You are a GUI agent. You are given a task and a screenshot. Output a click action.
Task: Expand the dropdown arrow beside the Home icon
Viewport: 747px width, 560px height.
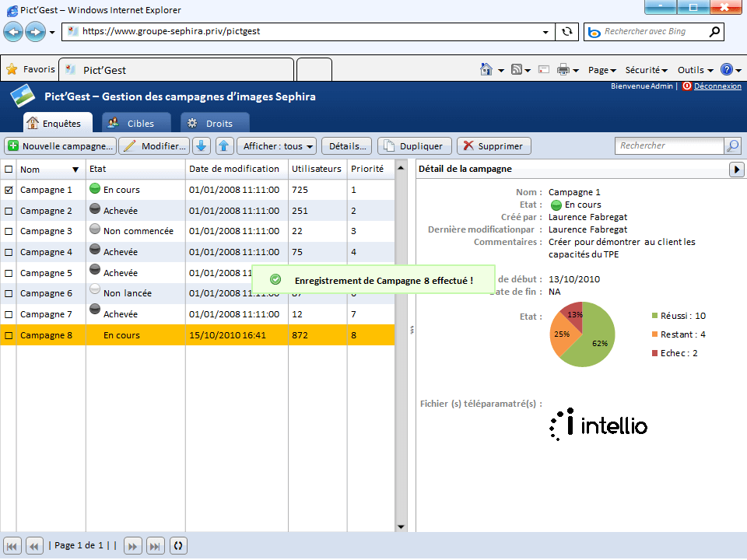click(x=501, y=71)
